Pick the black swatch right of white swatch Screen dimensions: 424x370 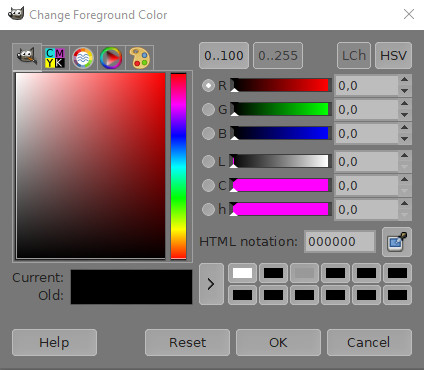click(273, 273)
